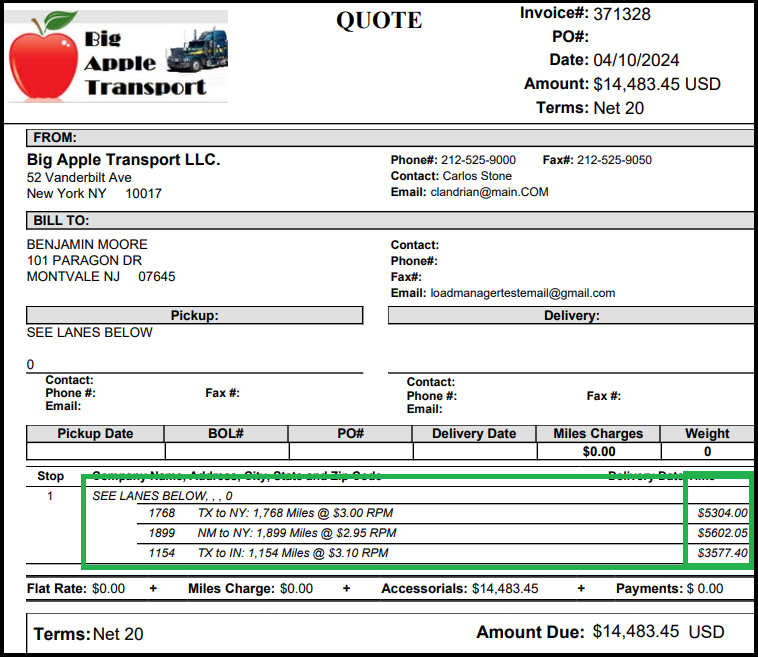Select the $0.00 Miles Charges cell

point(599,452)
